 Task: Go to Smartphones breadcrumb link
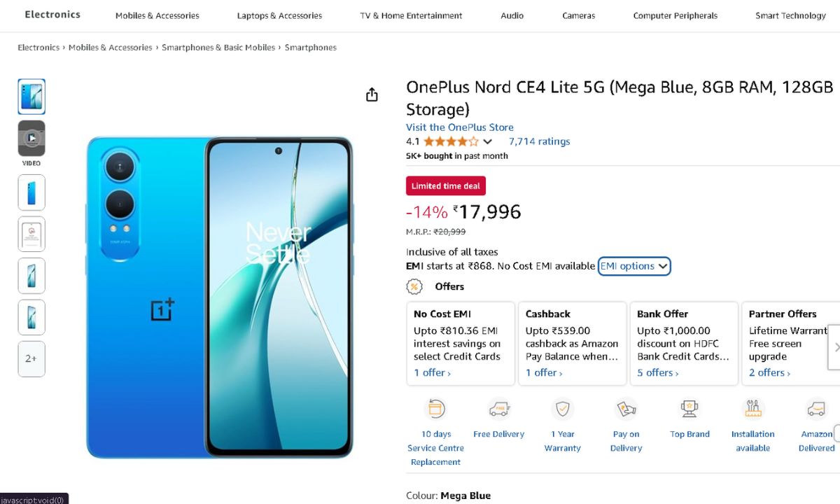point(310,48)
